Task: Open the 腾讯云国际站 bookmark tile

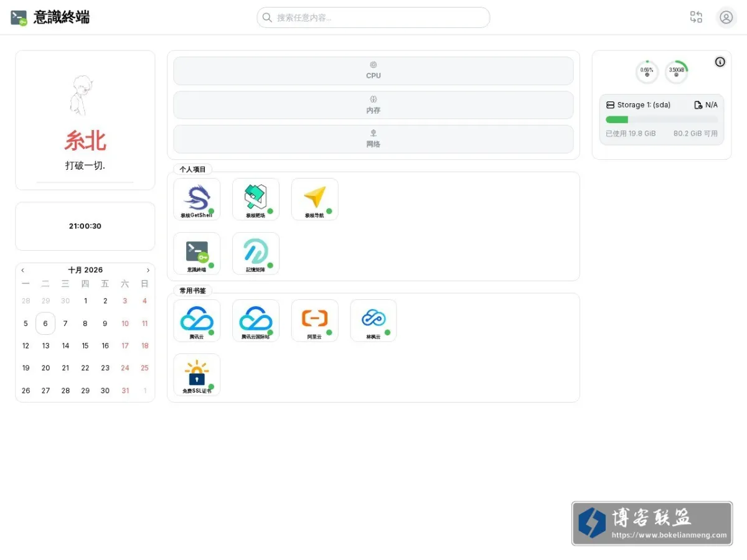Action: pos(256,320)
